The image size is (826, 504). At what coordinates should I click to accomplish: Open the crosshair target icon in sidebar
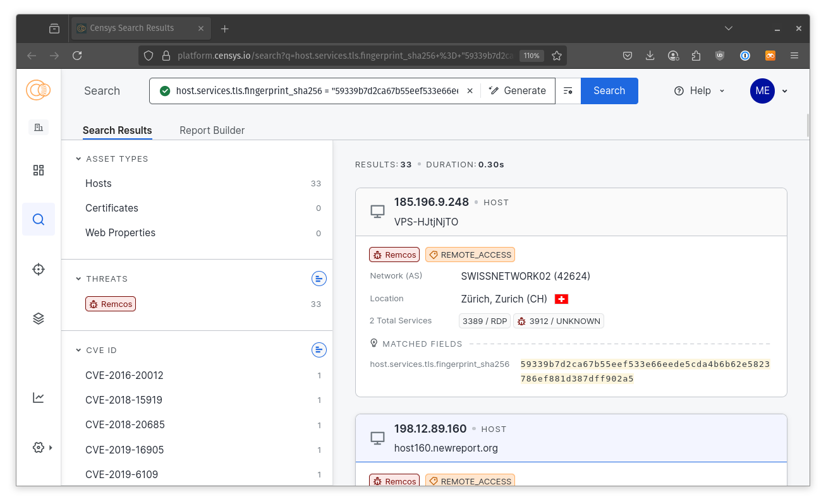tap(39, 269)
